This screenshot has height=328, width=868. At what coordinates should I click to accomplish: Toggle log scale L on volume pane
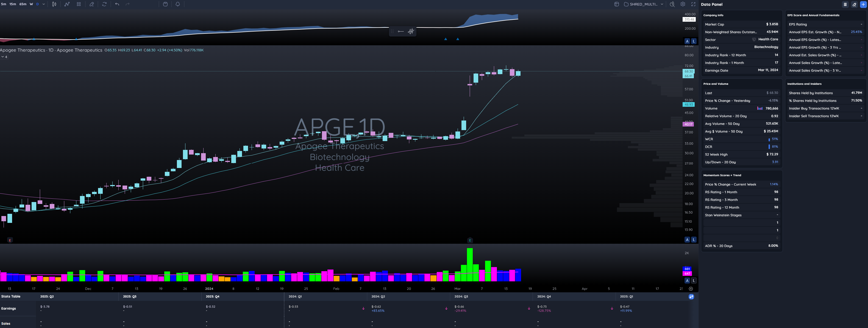pos(694,281)
